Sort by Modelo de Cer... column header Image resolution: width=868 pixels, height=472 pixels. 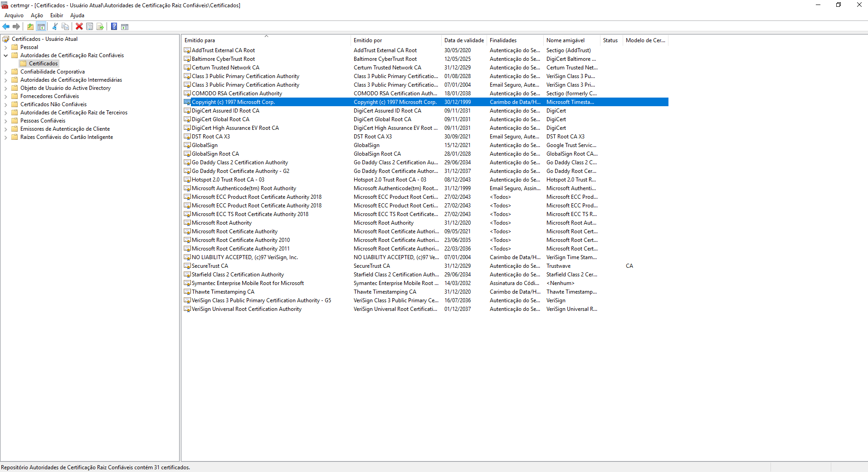point(646,40)
